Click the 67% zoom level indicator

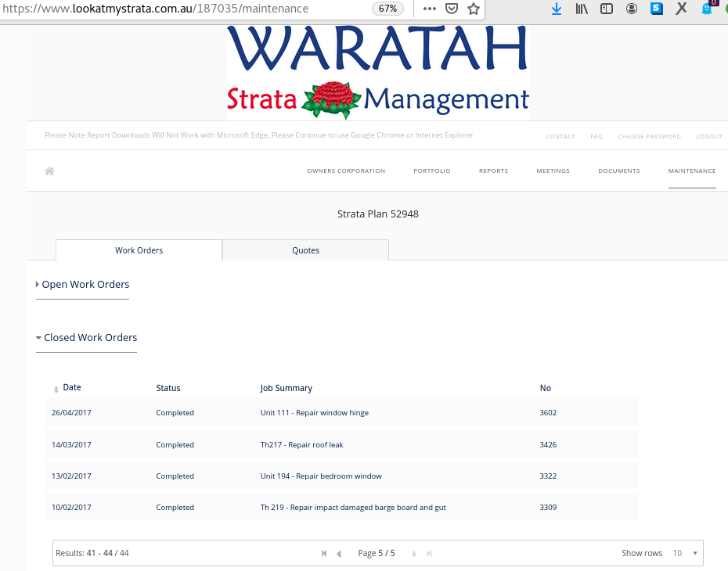coord(387,9)
